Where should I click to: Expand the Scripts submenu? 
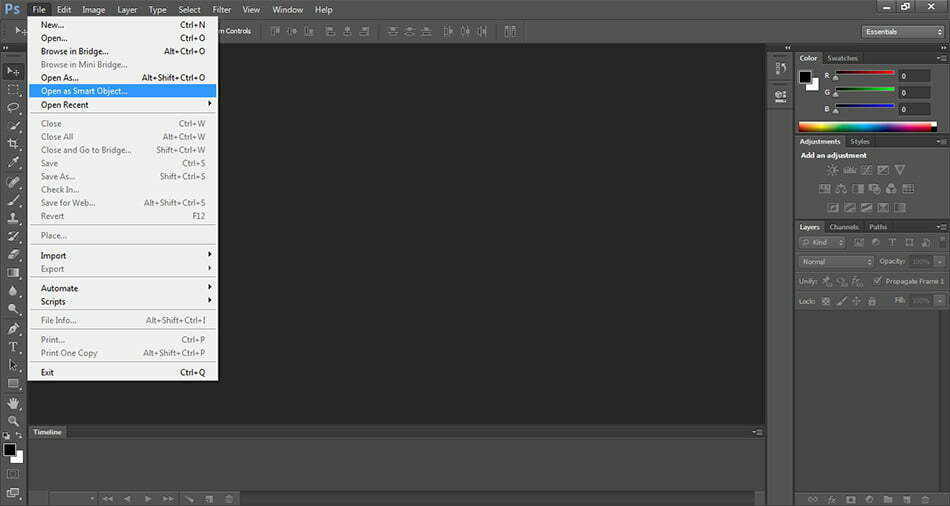(122, 302)
